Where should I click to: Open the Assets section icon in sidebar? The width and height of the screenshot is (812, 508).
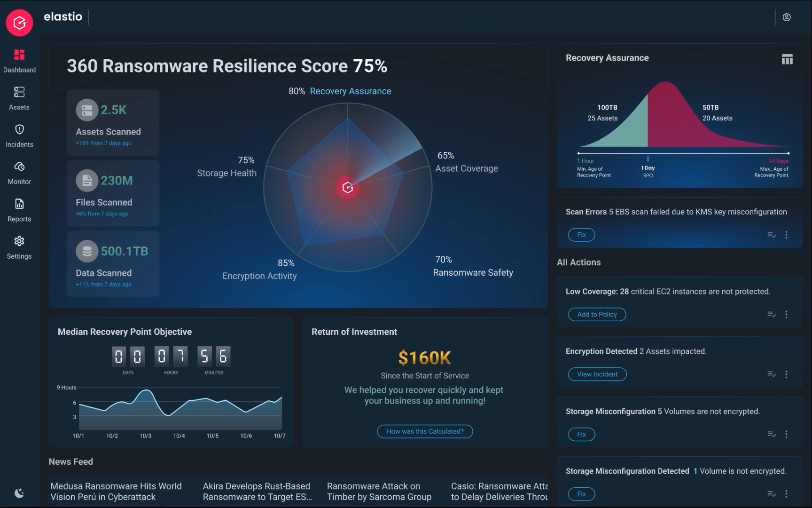(x=19, y=92)
